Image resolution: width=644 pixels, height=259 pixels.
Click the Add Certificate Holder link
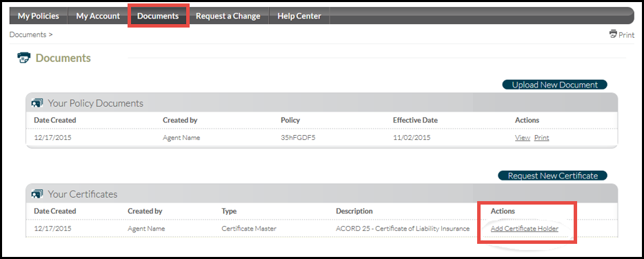click(x=525, y=229)
